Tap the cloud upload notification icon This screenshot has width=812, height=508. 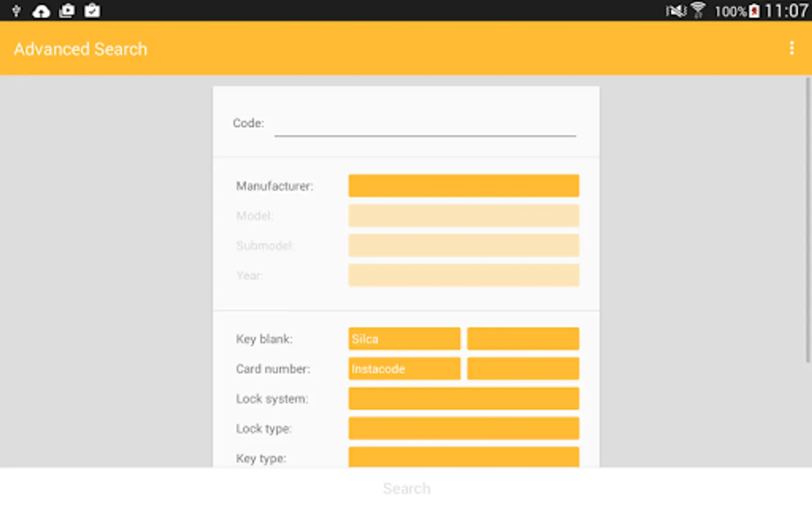[41, 11]
